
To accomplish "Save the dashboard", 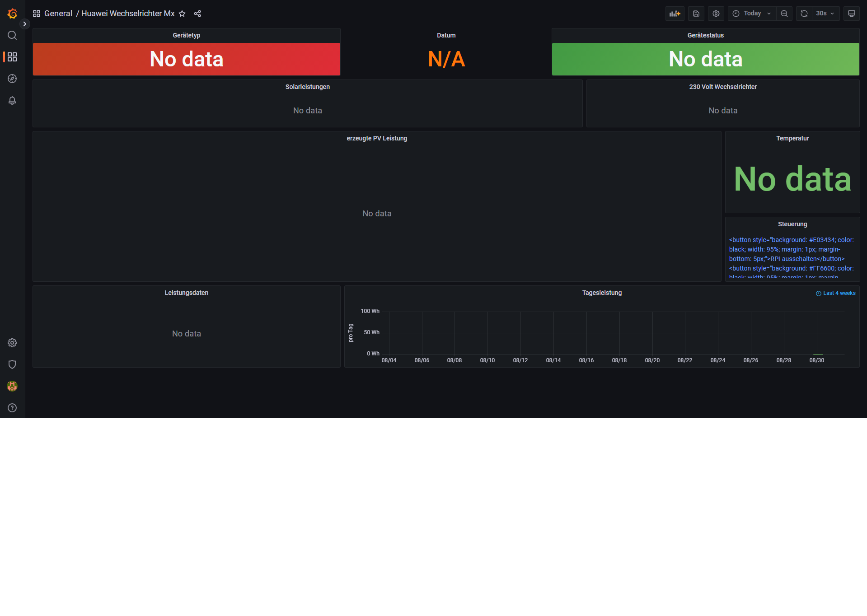I will (x=696, y=14).
